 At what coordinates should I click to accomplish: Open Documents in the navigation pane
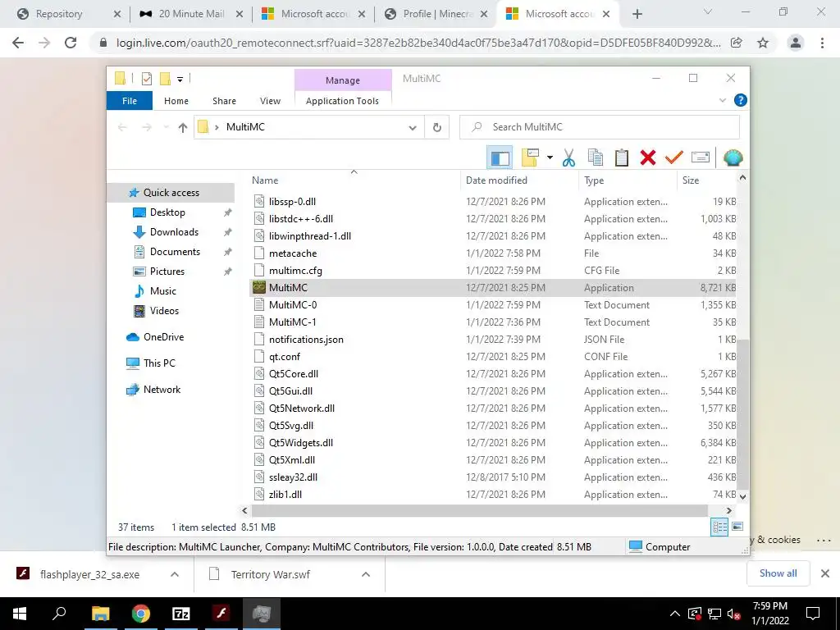point(175,252)
